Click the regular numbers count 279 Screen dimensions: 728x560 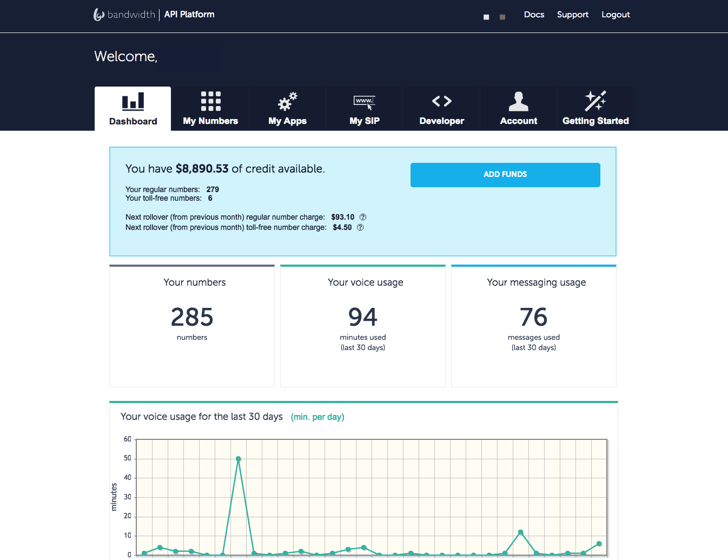(213, 189)
